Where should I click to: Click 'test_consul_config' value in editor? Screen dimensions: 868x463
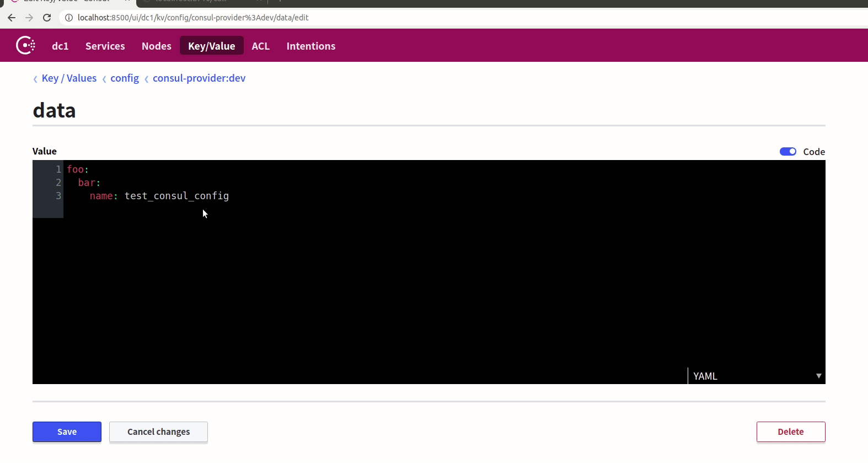click(x=176, y=196)
